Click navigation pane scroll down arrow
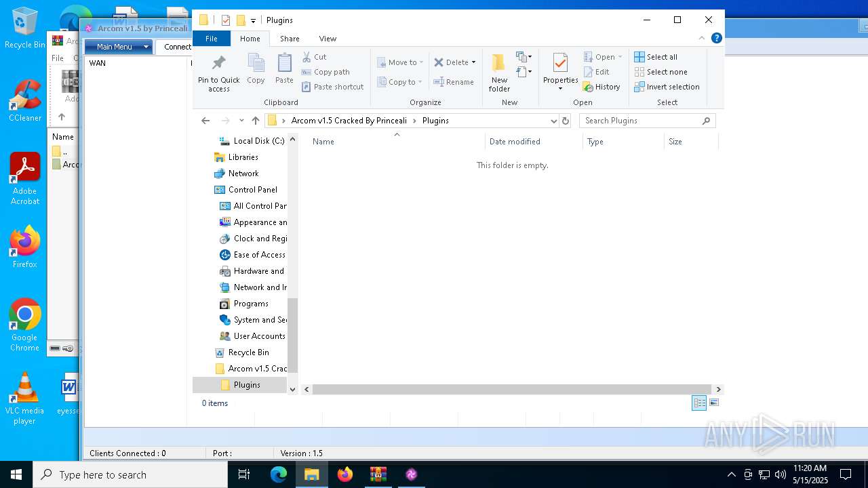The width and height of the screenshot is (868, 488). 293,390
